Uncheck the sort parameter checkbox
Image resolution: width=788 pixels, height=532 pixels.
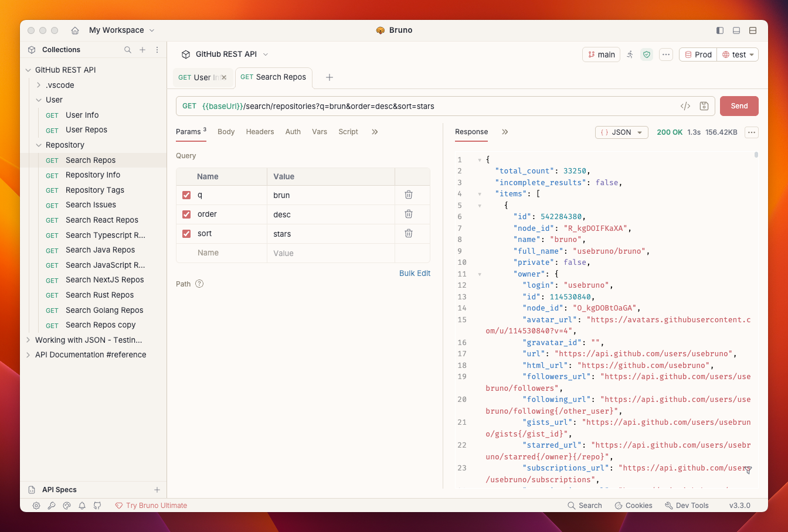point(186,234)
